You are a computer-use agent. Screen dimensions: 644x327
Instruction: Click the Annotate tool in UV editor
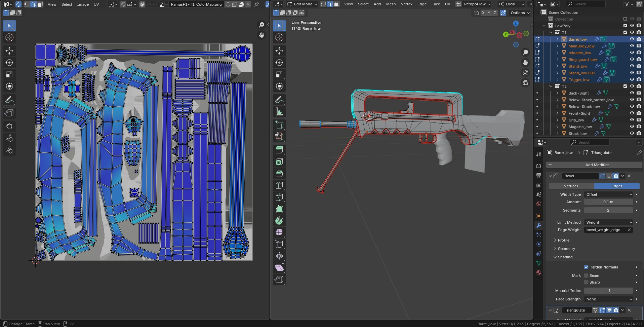click(x=9, y=100)
